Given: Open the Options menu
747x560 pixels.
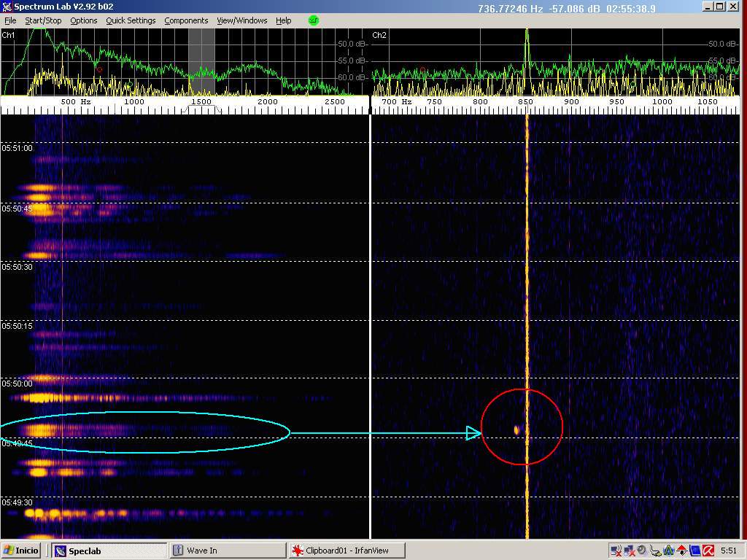Looking at the screenshot, I should (83, 20).
